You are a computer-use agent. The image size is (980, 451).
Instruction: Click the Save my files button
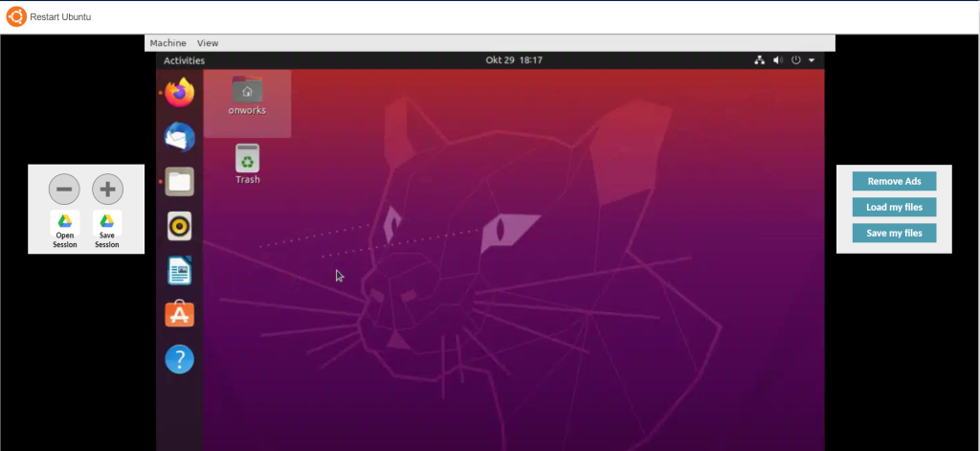(895, 233)
